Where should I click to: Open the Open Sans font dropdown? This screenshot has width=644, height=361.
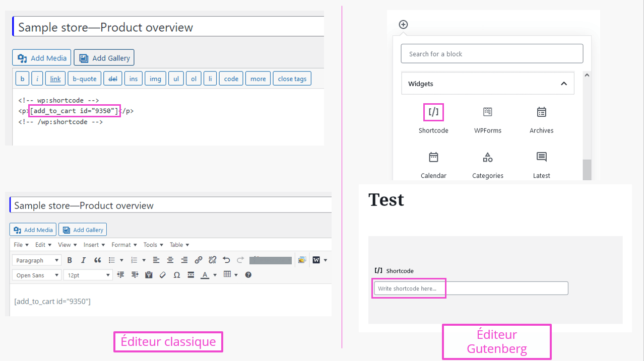point(37,275)
